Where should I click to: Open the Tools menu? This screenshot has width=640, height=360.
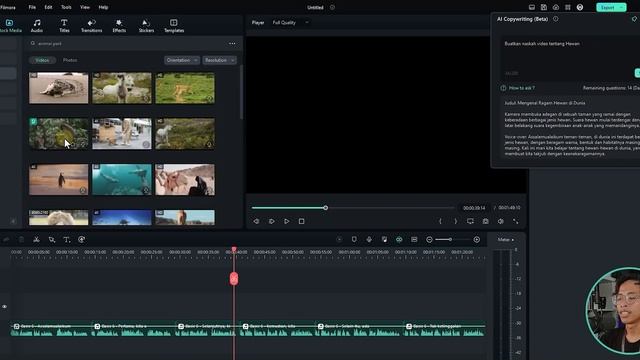[66, 7]
